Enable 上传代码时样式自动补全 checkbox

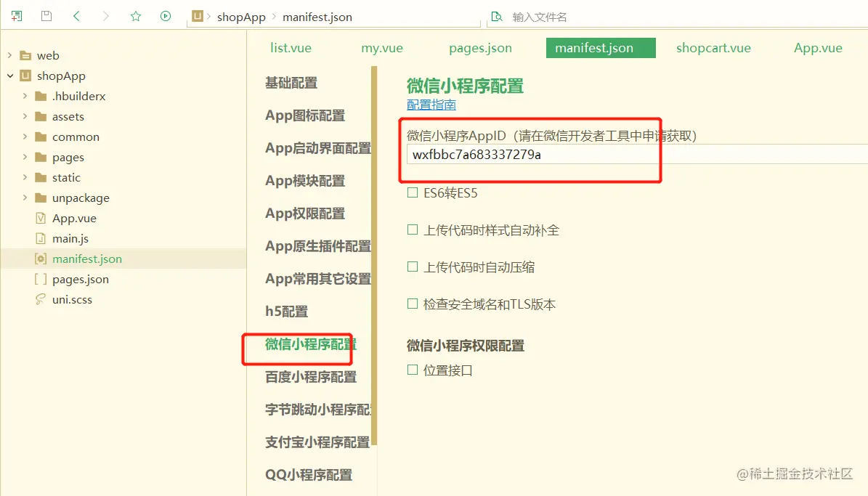[x=413, y=229]
